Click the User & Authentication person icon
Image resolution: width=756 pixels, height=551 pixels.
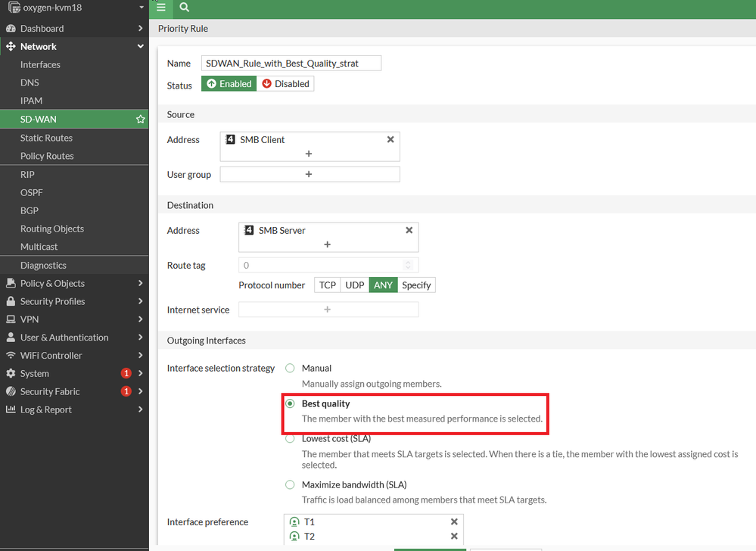point(11,338)
